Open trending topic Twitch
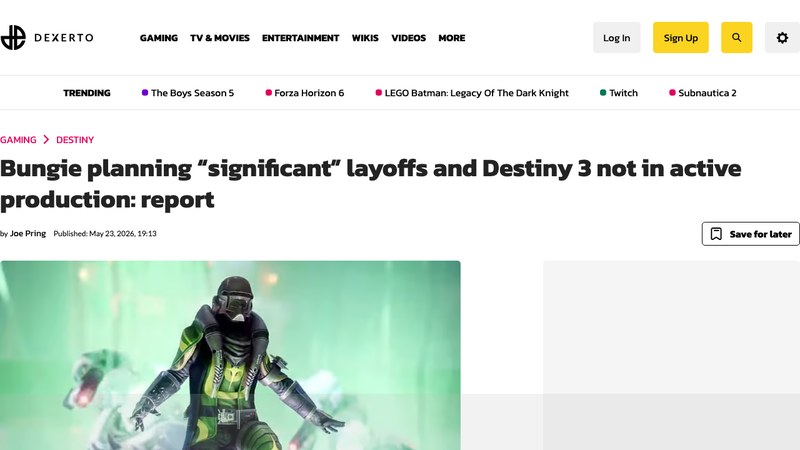Image resolution: width=800 pixels, height=450 pixels. (619, 93)
